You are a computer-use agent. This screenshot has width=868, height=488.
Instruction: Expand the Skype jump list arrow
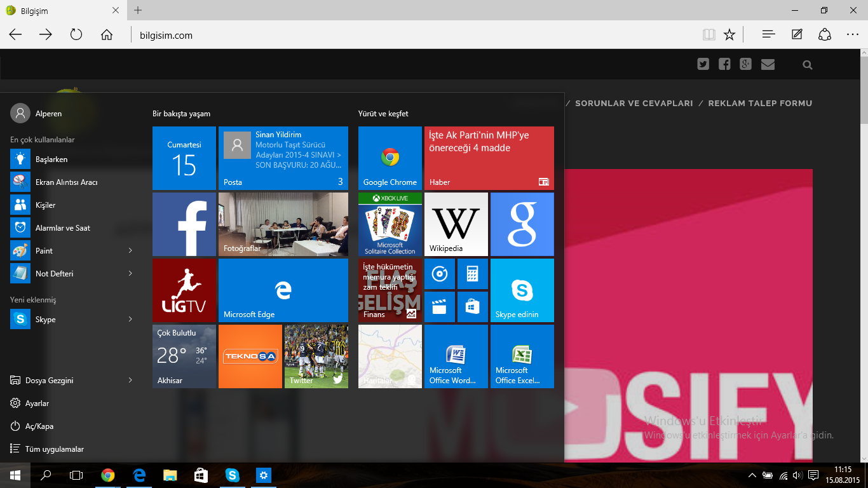tap(130, 320)
